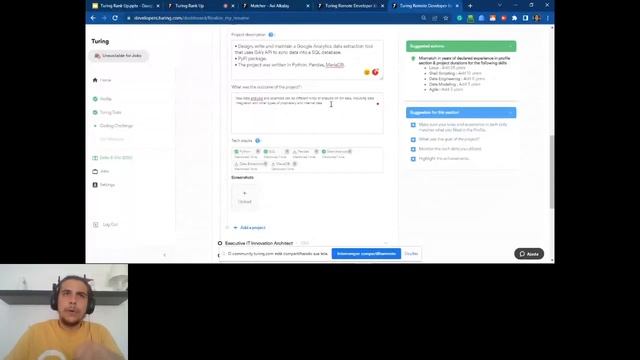Image resolution: width=640 pixels, height=360 pixels.
Task: Open the Chrome three-dot menu
Action: point(548,18)
